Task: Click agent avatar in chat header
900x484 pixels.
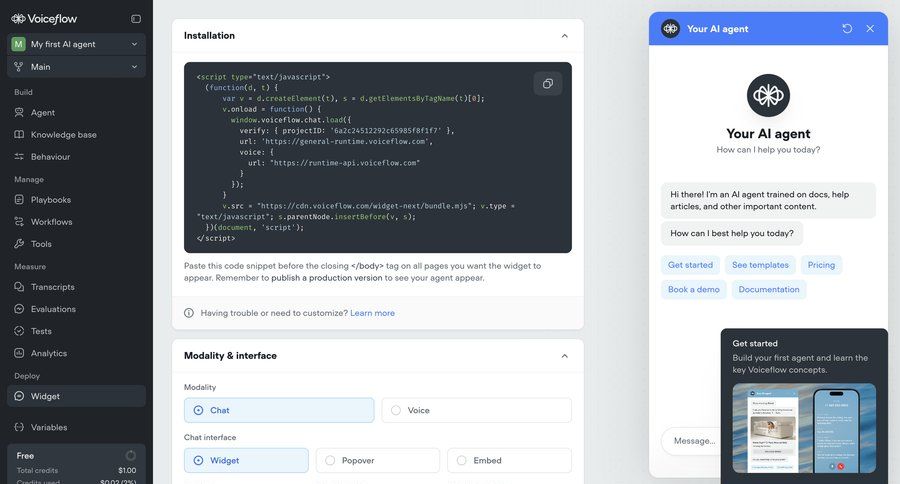Action: click(670, 29)
